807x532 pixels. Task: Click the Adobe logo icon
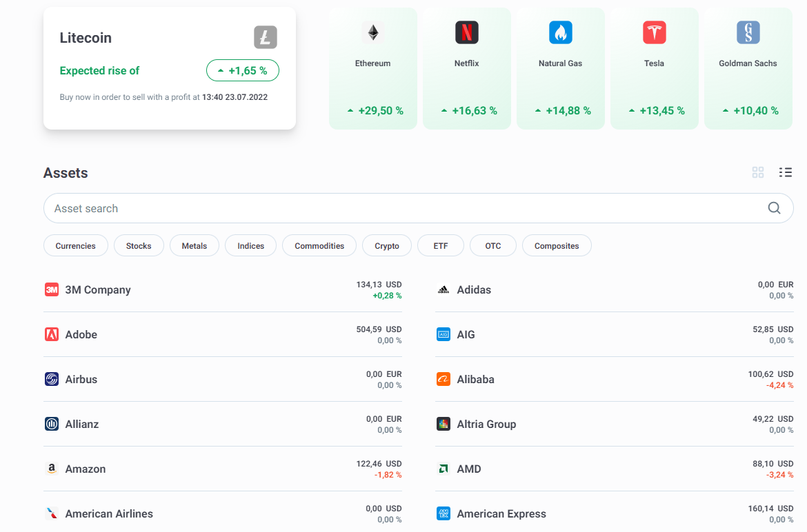[52, 334]
